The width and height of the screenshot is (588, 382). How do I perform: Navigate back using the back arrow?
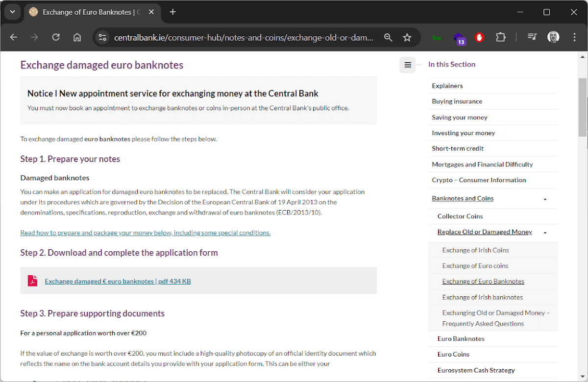click(x=13, y=37)
